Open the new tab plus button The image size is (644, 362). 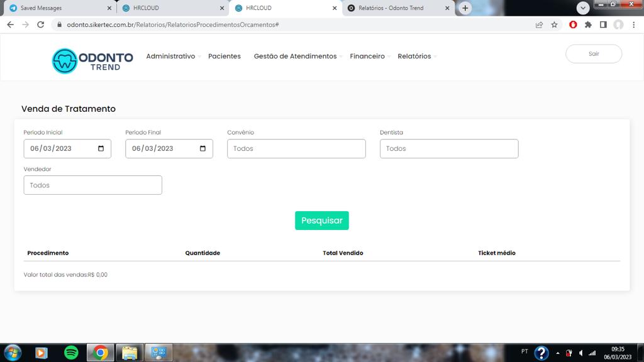465,8
